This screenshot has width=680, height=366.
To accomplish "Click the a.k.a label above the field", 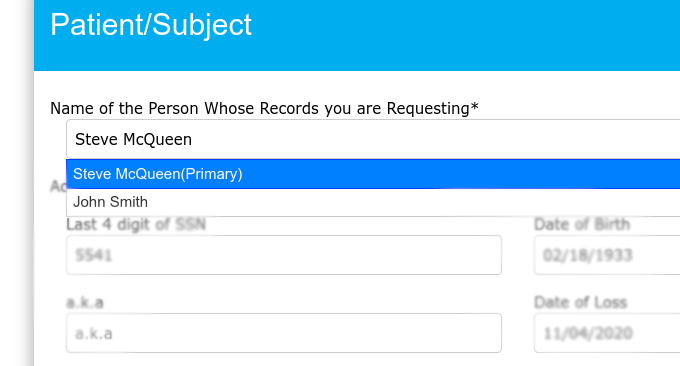I will [x=85, y=302].
